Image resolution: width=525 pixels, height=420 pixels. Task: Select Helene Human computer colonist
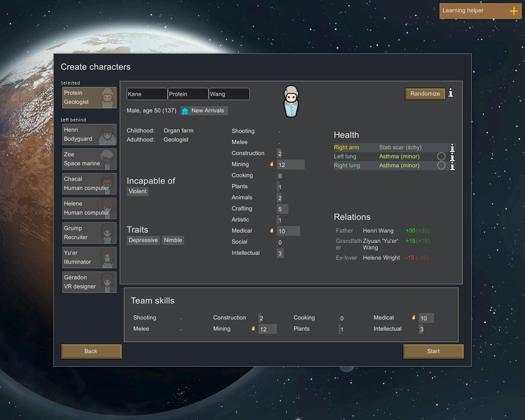coord(89,208)
